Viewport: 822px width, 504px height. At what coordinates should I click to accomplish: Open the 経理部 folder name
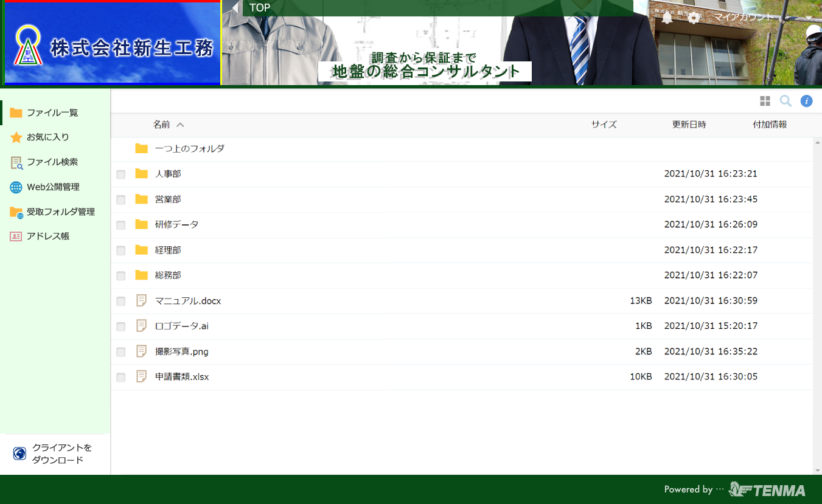tap(168, 250)
